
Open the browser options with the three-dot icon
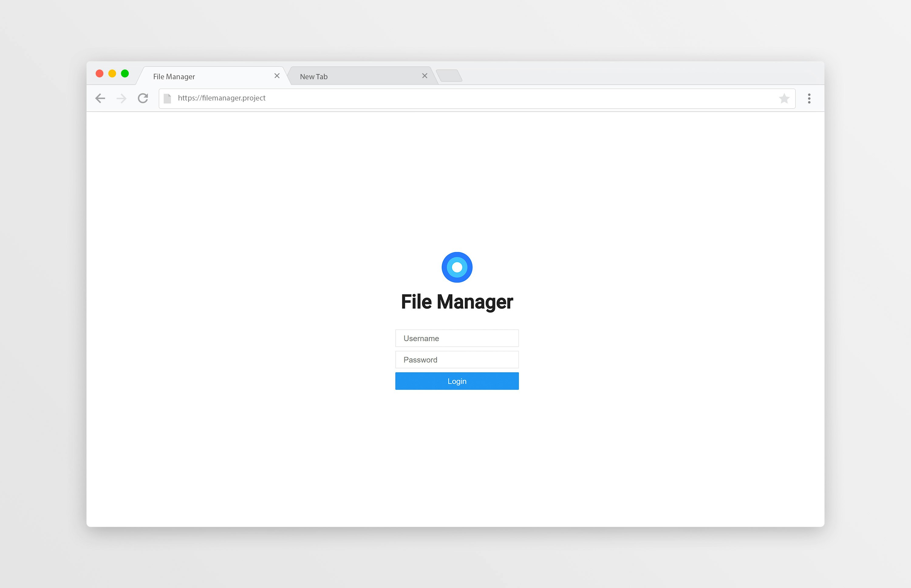(809, 98)
